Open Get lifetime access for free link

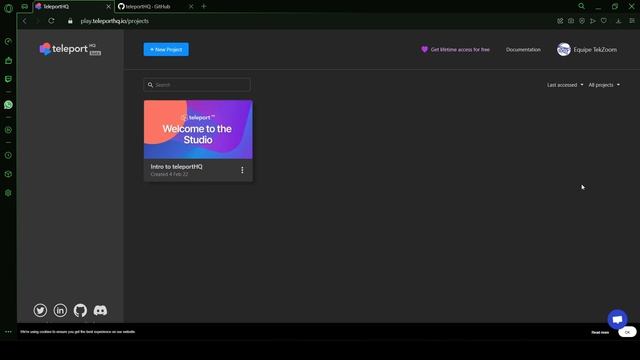(455, 49)
